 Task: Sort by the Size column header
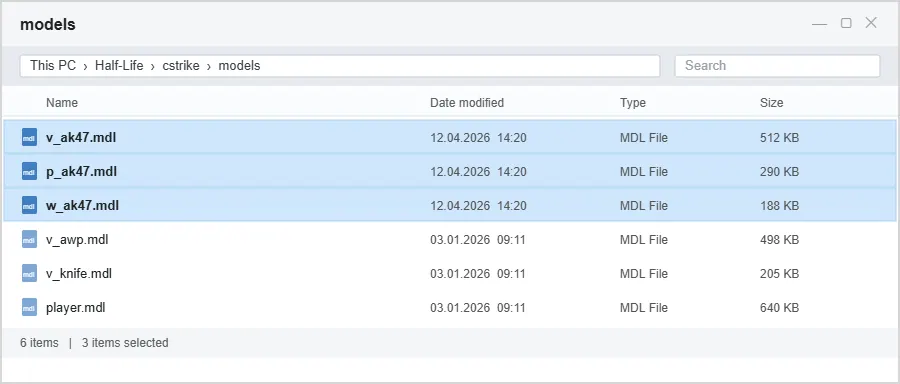coord(771,103)
